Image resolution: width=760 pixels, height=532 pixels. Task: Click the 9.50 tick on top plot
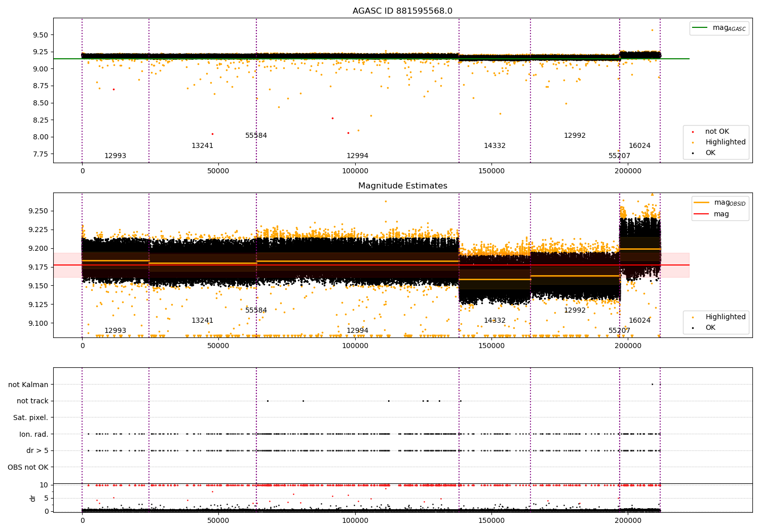[x=40, y=35]
